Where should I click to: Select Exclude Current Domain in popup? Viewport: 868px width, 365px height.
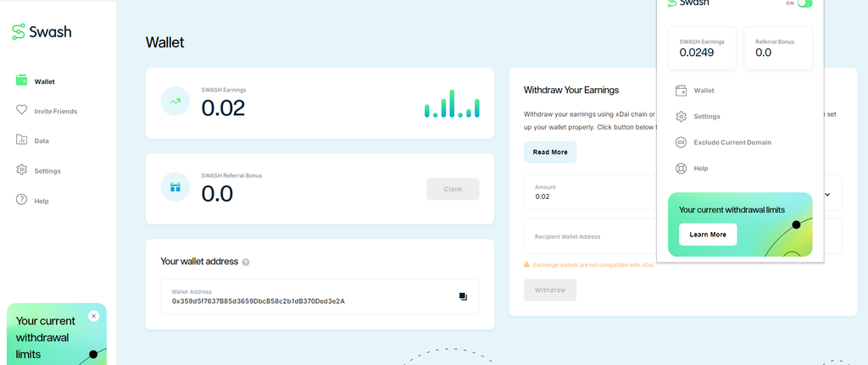point(732,142)
